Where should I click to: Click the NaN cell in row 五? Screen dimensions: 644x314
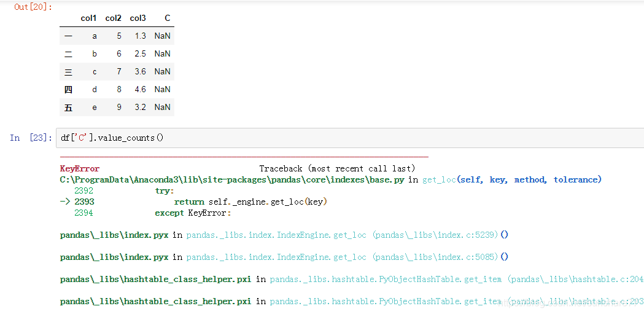click(x=163, y=108)
